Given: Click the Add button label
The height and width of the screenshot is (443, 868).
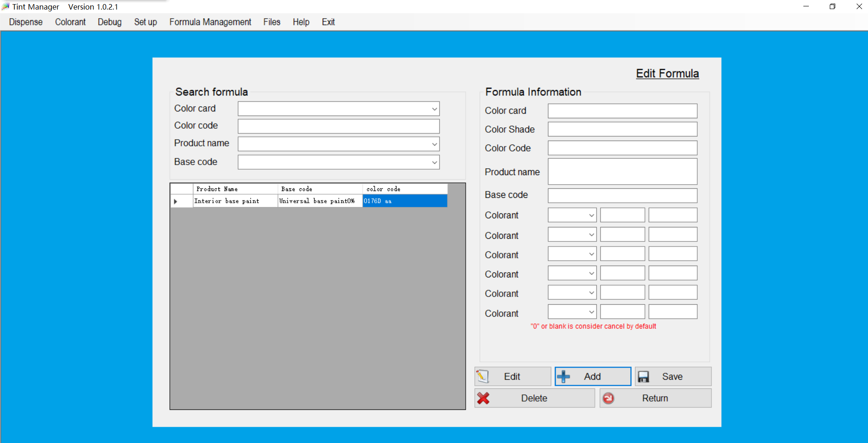Looking at the screenshot, I should point(592,377).
